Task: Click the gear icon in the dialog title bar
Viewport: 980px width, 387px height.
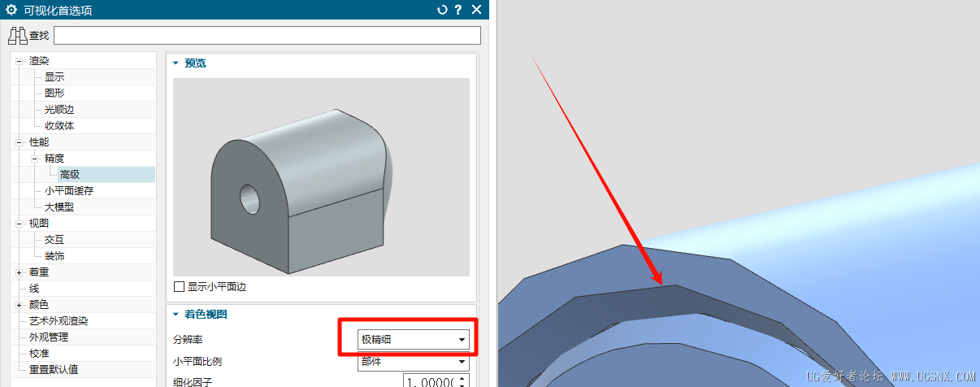Action: tap(11, 10)
